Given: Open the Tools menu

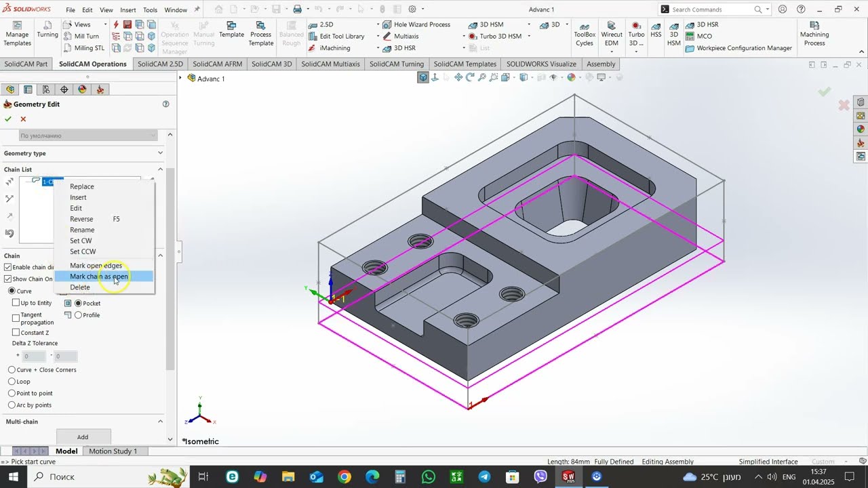Looking at the screenshot, I should click(151, 10).
